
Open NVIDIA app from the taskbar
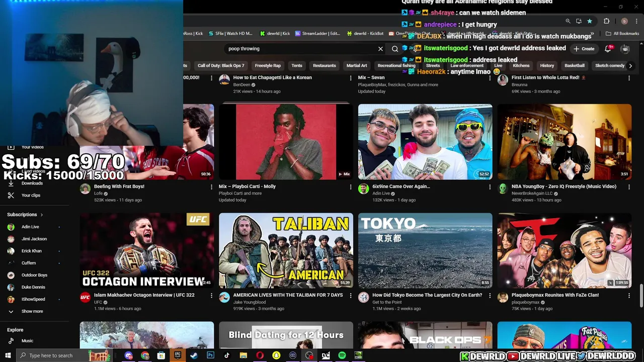358,355
